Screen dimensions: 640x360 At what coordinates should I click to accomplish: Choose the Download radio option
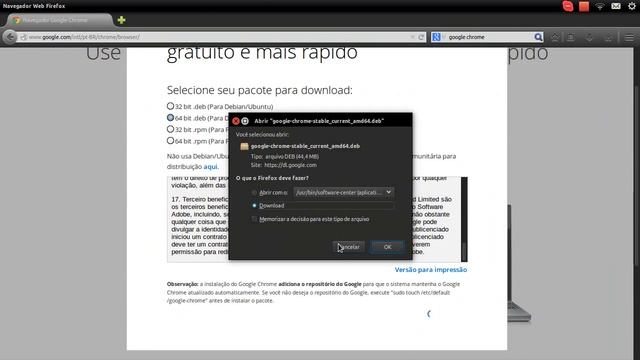[x=254, y=206]
